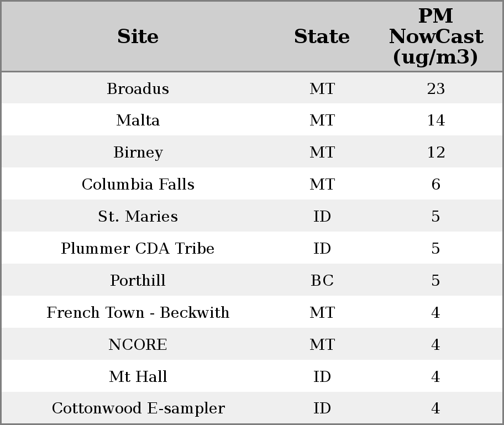Click the Mt Hall site name
Image resolution: width=504 pixels, height=425 pixels.
(138, 377)
